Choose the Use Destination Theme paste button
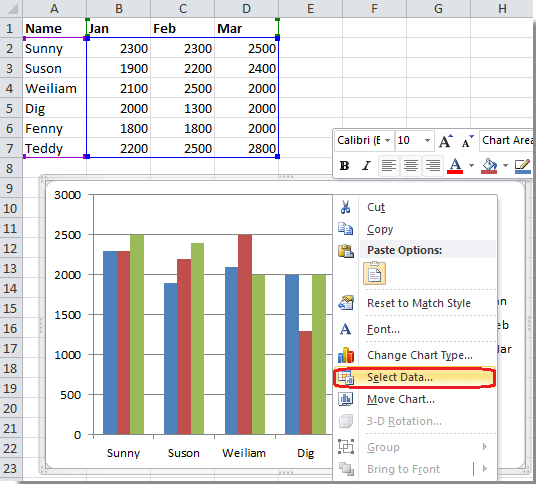Screen dimensions: 536x484 click(374, 273)
